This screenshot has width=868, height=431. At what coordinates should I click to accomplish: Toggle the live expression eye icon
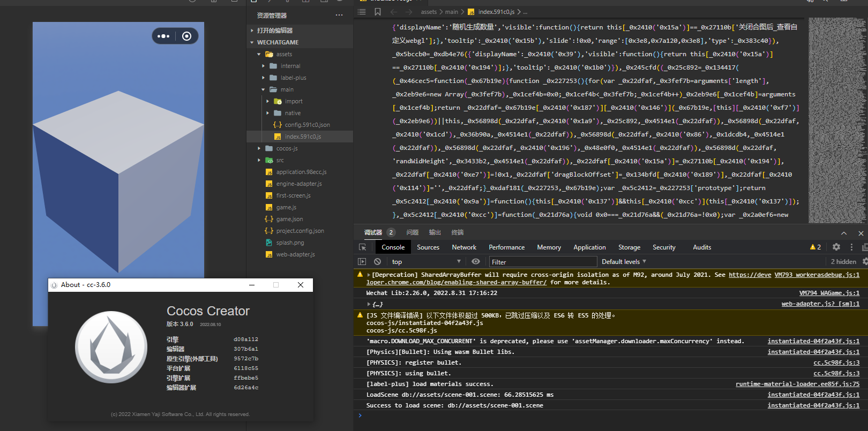coord(475,262)
